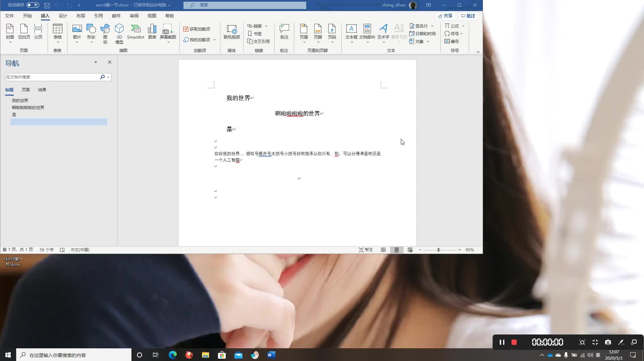Open navigation pane options dropdown
The image size is (644, 361).
[x=96, y=62]
